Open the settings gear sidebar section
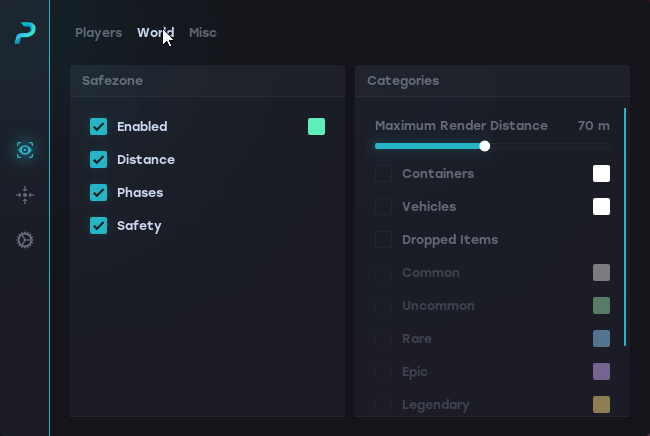The image size is (650, 436). (25, 240)
